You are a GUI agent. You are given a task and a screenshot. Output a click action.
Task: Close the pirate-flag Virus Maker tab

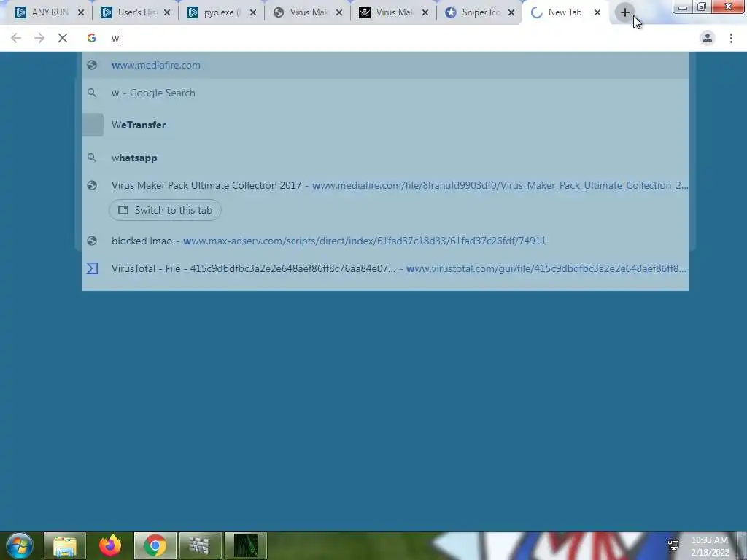[425, 12]
